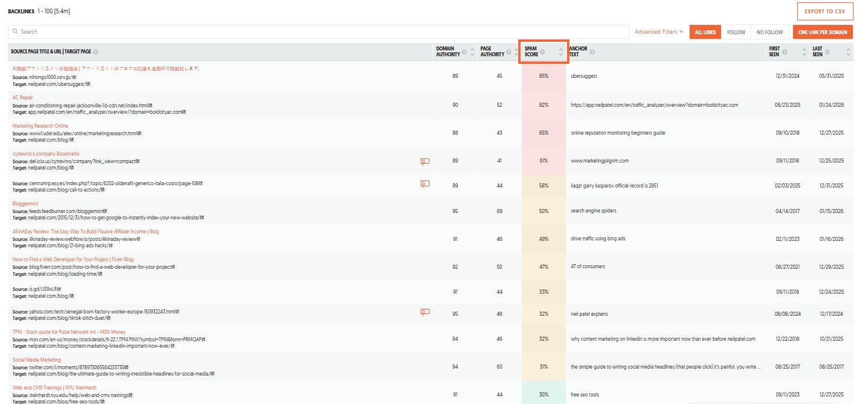The width and height of the screenshot is (868, 404).
Task: Open external icon after 4kinaday-review.webflow.io source
Action: tap(138, 239)
